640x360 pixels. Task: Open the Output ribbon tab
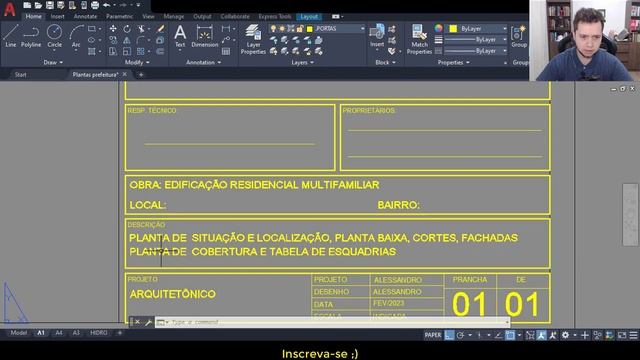[202, 16]
